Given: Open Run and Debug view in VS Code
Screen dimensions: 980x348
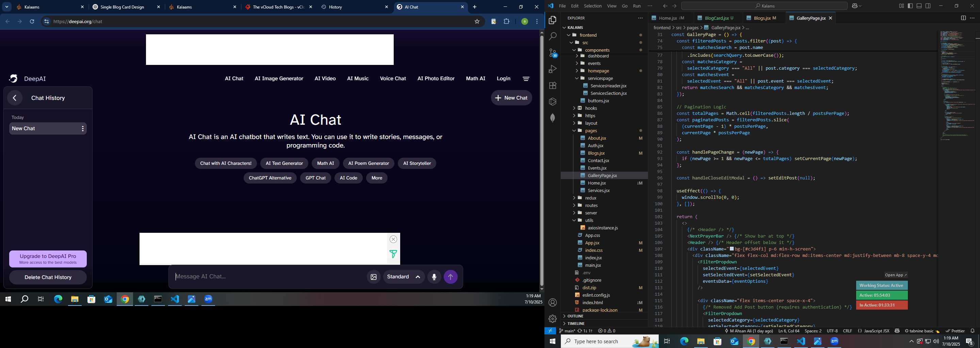Looking at the screenshot, I should [552, 69].
